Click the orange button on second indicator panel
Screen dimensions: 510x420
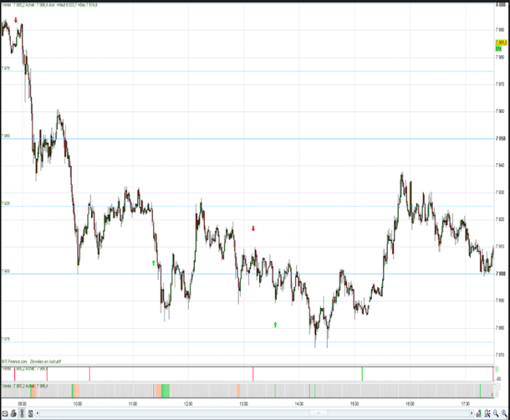pos(496,394)
